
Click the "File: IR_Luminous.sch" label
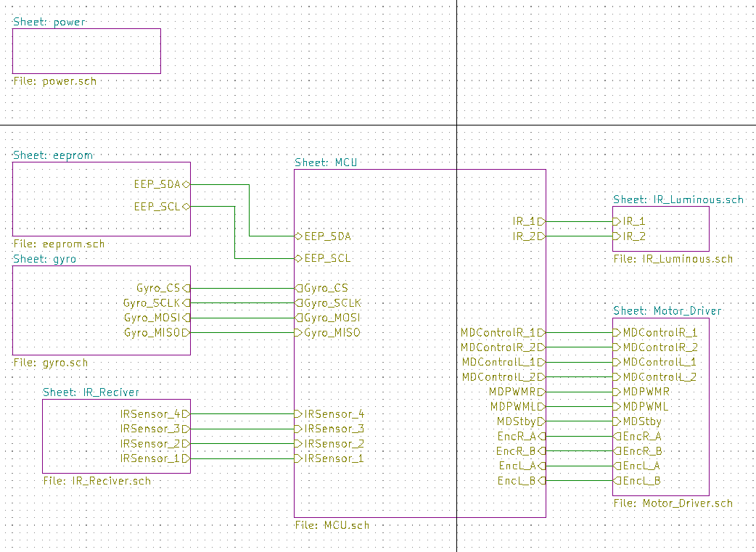coord(673,259)
